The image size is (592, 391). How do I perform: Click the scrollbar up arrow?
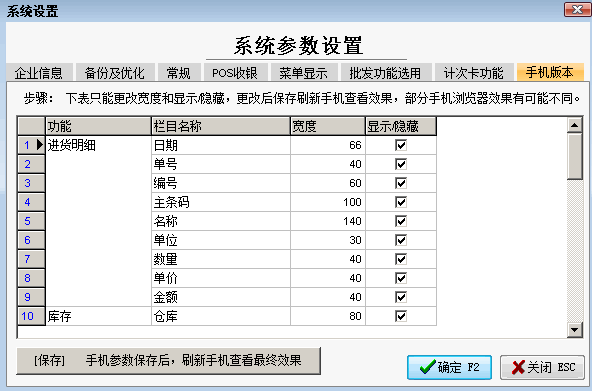575,125
